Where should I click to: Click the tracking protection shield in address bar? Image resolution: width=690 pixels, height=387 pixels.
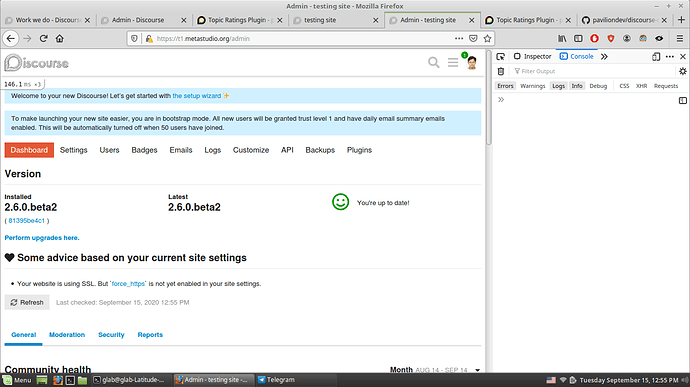point(135,39)
